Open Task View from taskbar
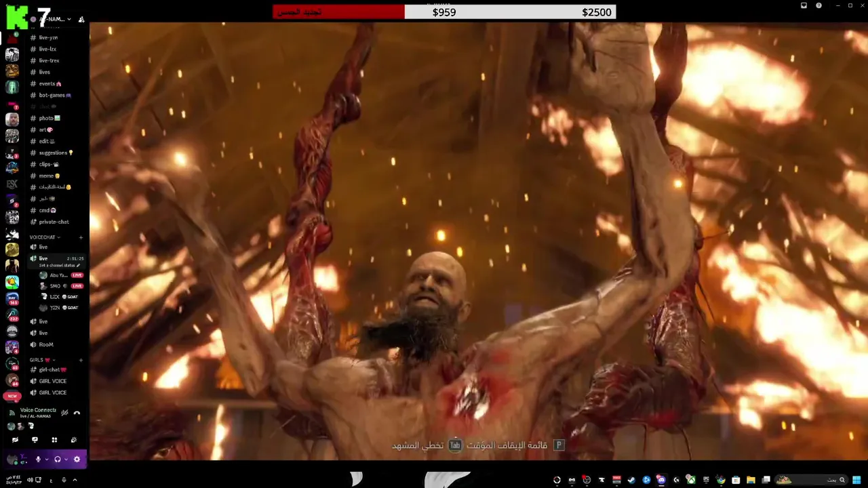 click(766, 480)
